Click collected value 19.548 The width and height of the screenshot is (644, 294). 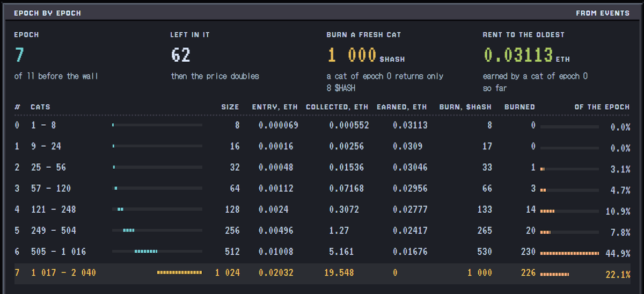click(x=339, y=273)
